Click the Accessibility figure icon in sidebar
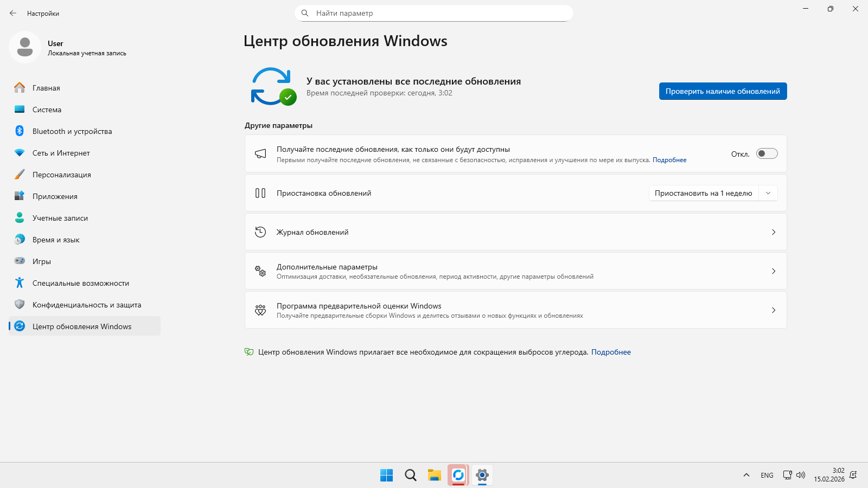 20,283
